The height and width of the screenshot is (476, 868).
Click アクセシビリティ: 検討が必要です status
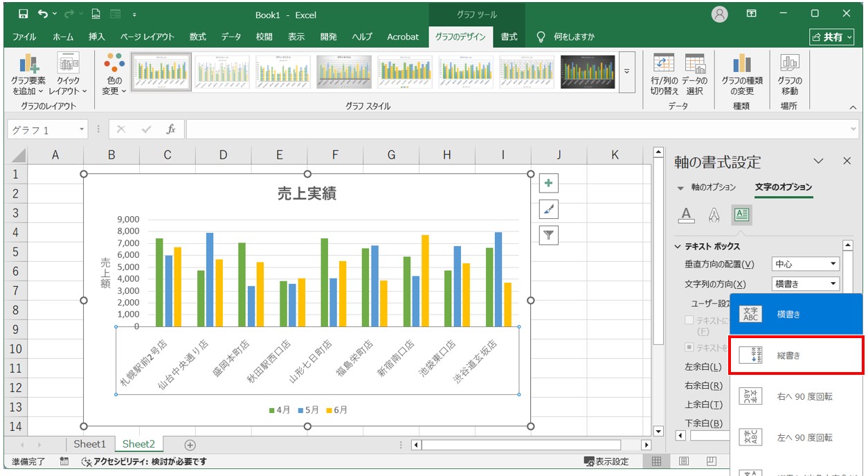144,461
